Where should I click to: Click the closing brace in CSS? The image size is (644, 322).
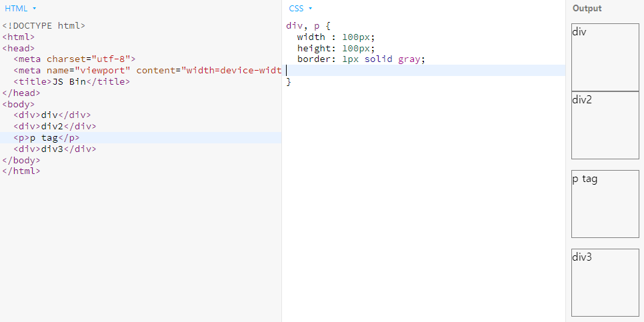click(288, 82)
